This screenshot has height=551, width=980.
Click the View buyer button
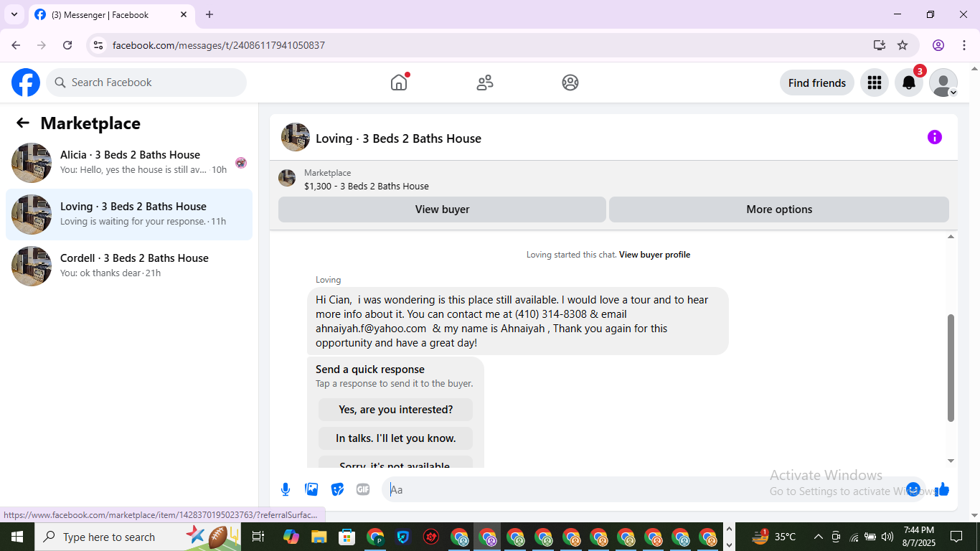tap(442, 209)
